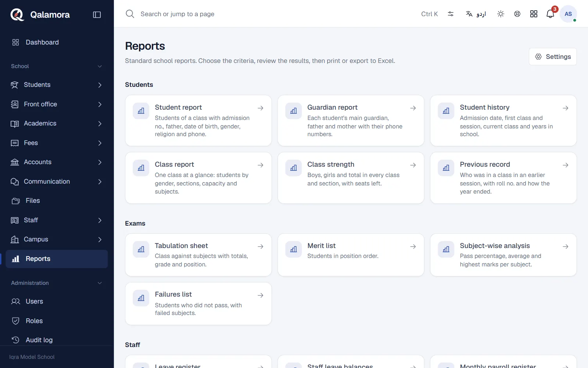Viewport: 588px width, 368px height.
Task: Collapse the Administration section header
Action: coord(57,283)
